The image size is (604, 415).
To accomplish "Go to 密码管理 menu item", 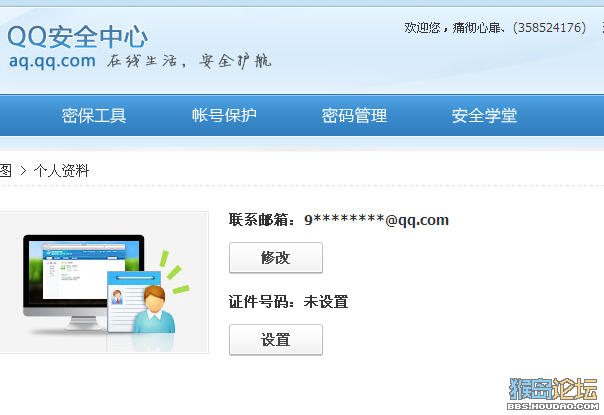I will (354, 116).
